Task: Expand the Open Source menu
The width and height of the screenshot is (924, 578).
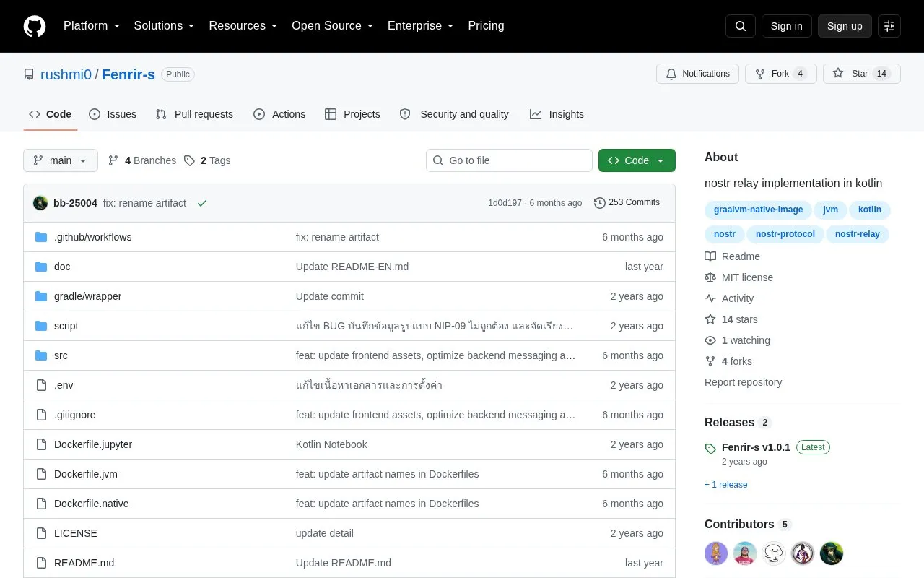Action: click(x=333, y=26)
